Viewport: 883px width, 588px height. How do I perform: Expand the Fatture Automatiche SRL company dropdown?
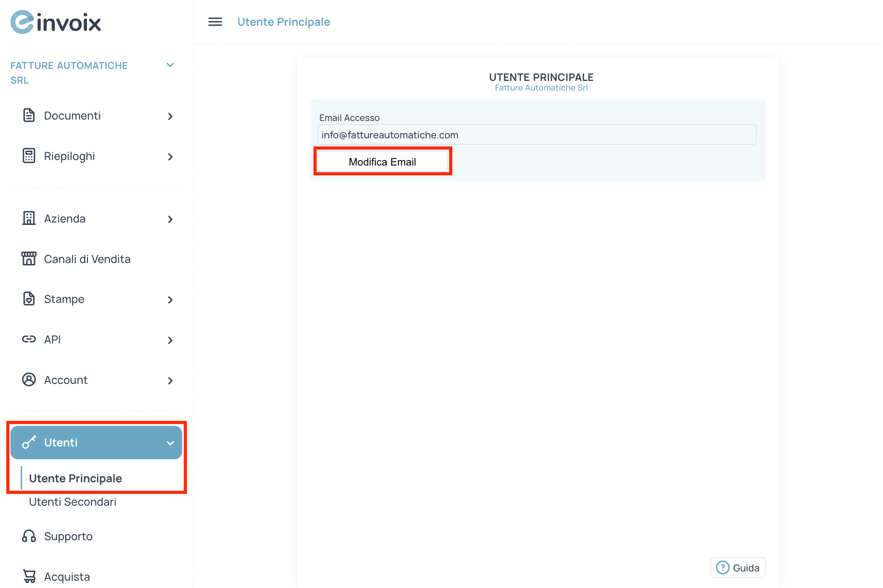[170, 65]
